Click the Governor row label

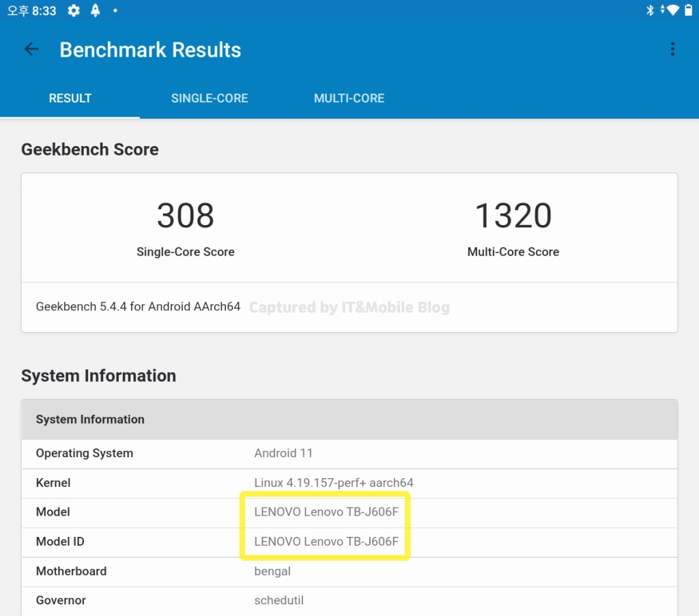(61, 600)
